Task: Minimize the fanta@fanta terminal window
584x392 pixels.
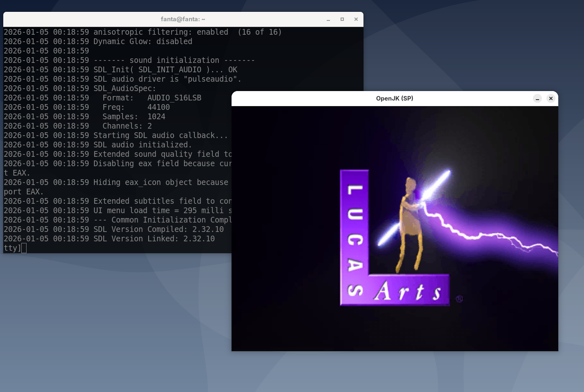Action: tap(328, 19)
